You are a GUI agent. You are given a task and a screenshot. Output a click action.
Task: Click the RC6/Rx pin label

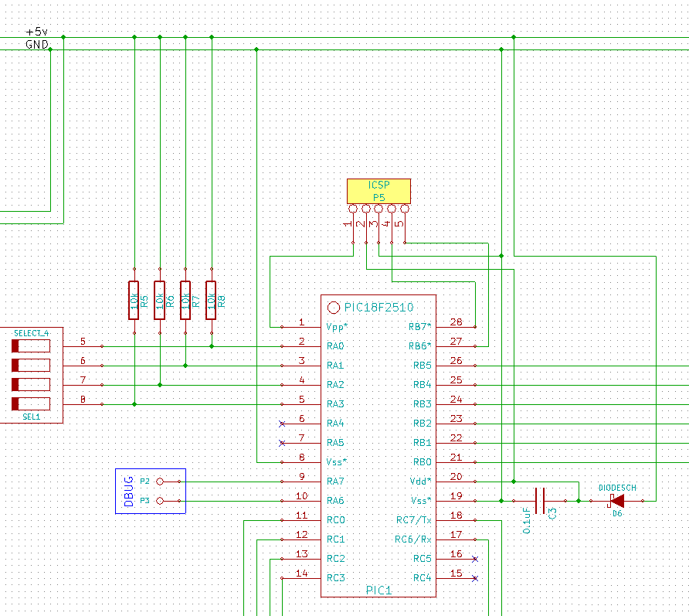(x=413, y=539)
